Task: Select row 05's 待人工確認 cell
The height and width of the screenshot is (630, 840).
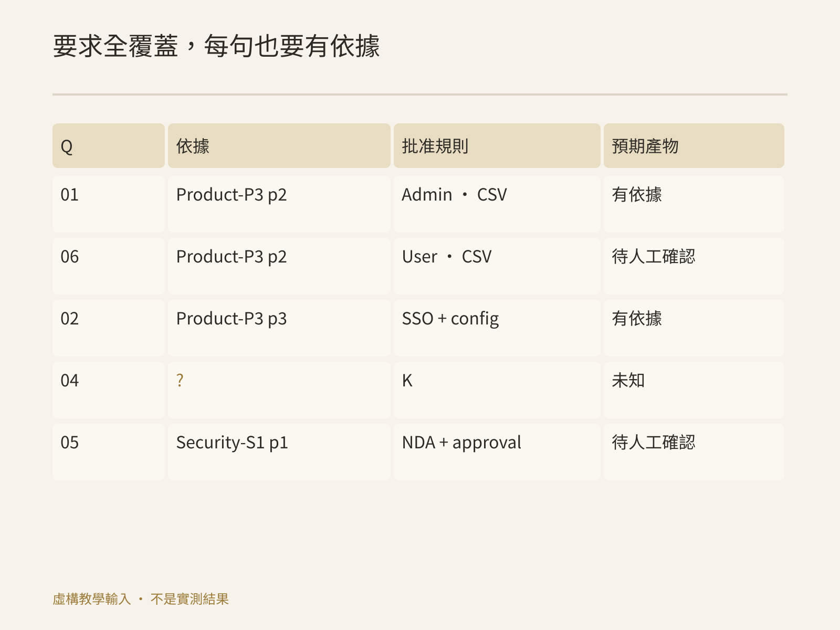Action: pyautogui.click(x=694, y=452)
